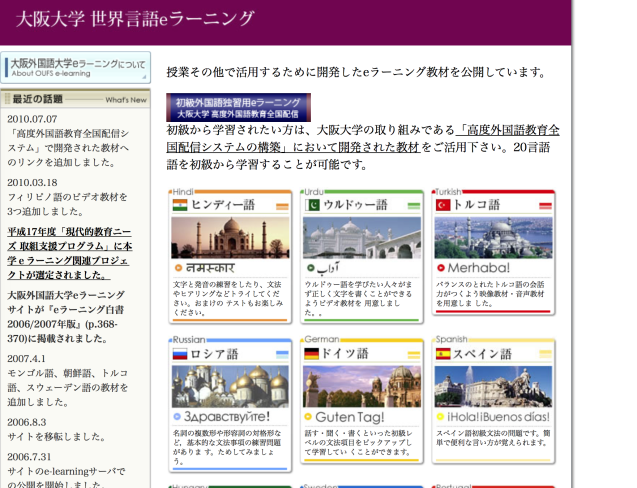Click the 2006.7.31 news date

click(x=29, y=457)
